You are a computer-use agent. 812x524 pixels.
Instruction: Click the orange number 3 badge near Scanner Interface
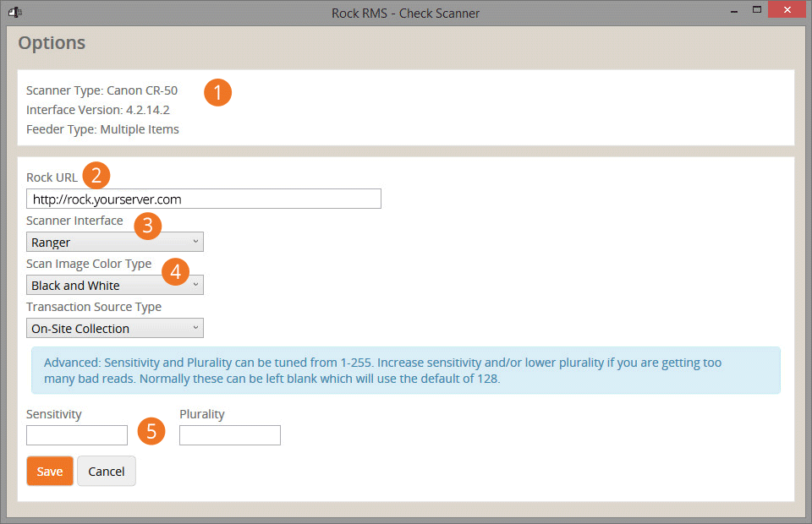(x=148, y=226)
